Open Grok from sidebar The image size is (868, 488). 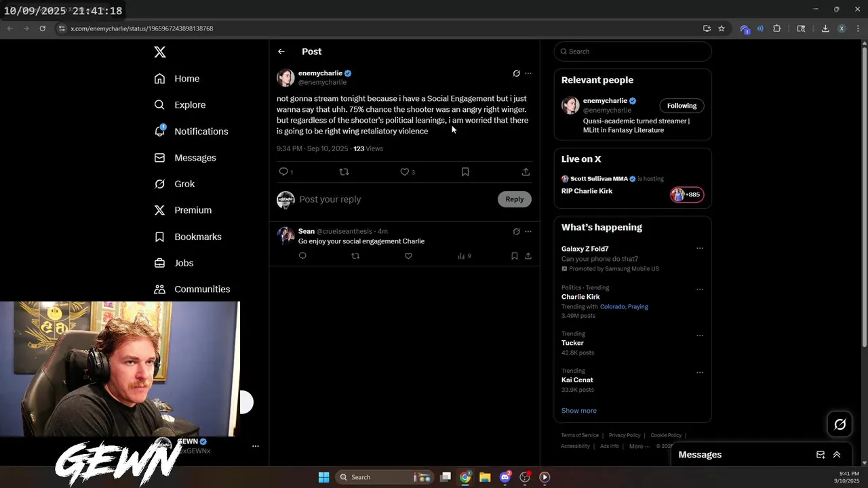pos(174,184)
